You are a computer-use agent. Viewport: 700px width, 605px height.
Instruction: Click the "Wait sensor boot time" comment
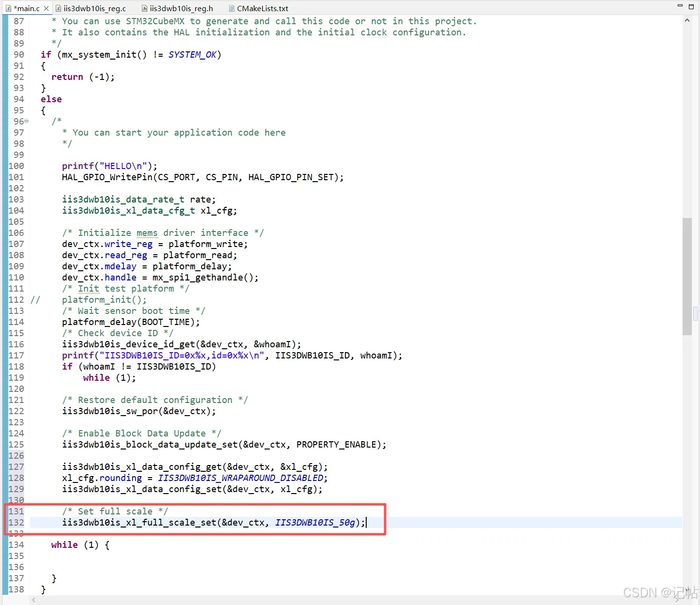point(134,311)
